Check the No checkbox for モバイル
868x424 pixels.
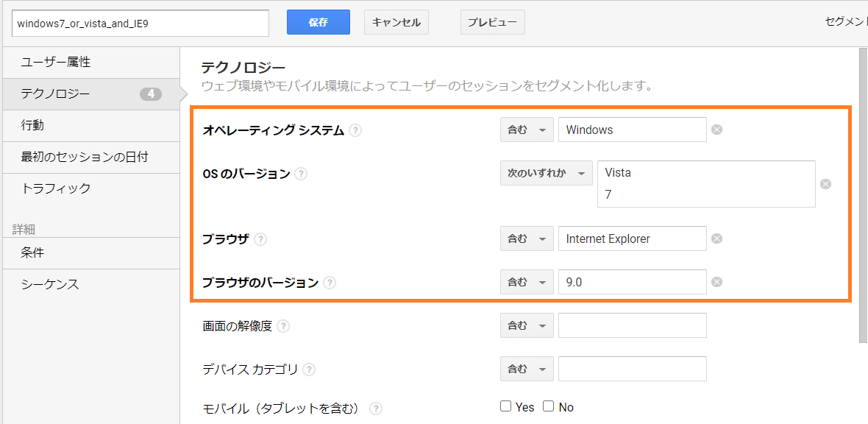pyautogui.click(x=548, y=406)
